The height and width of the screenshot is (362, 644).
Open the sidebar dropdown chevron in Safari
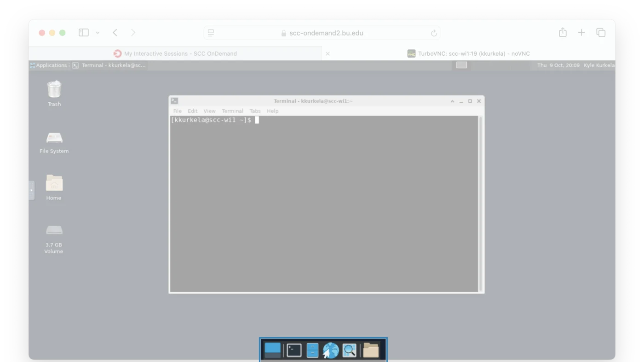pyautogui.click(x=98, y=33)
